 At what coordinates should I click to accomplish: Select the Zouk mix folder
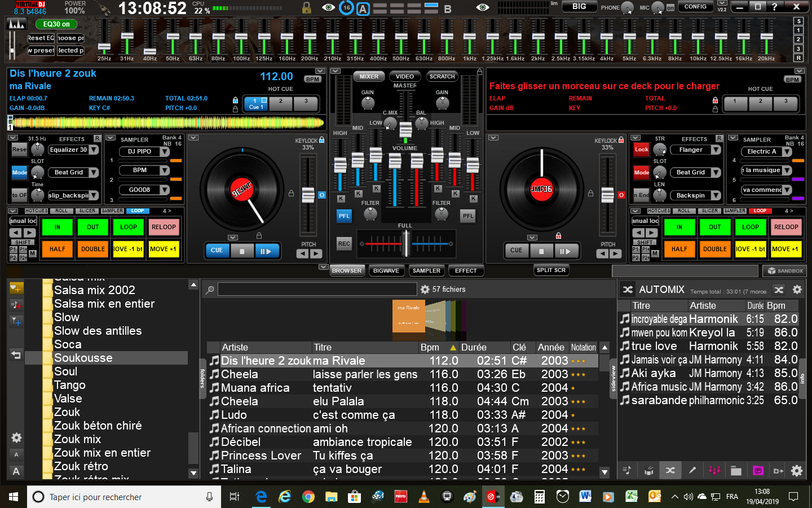pyautogui.click(x=77, y=439)
